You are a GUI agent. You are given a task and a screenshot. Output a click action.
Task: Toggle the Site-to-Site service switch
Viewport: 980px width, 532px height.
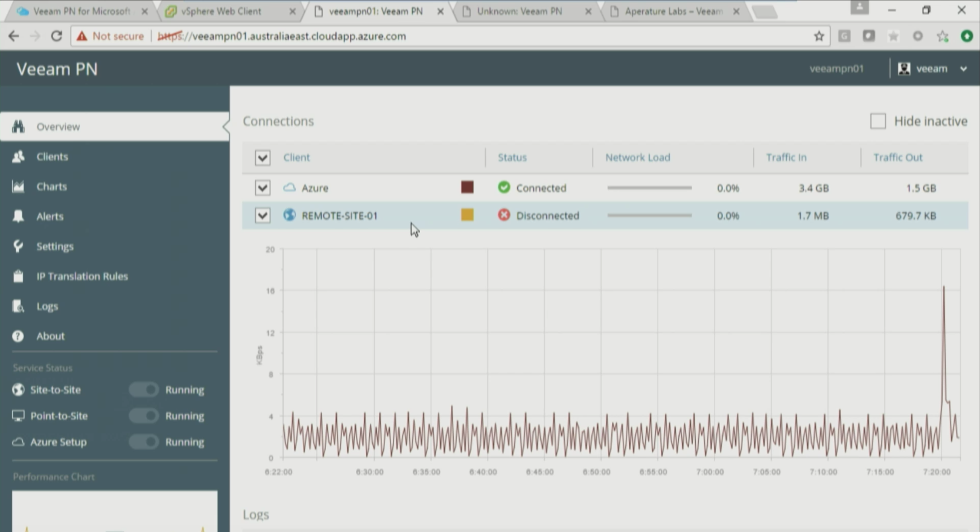point(144,390)
